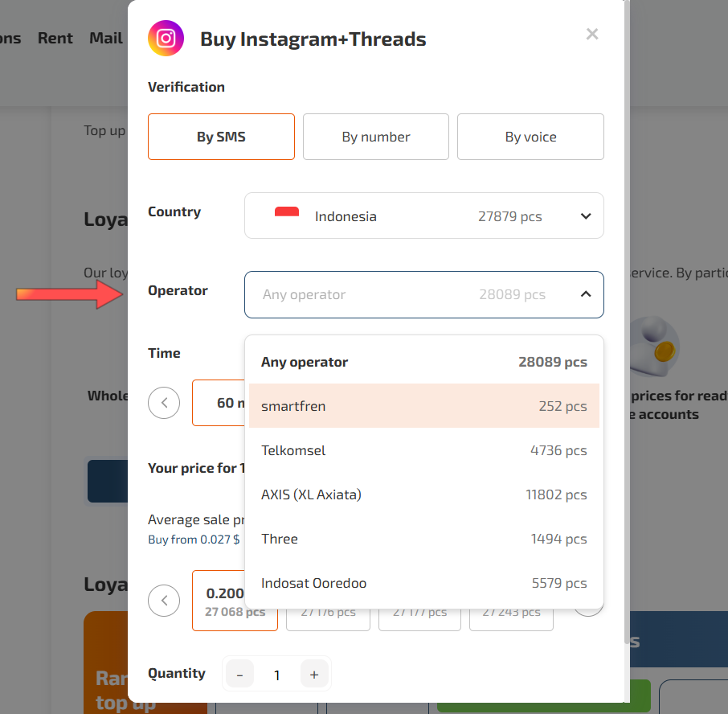Open Mail in background navigation
728x714 pixels.
pos(106,38)
